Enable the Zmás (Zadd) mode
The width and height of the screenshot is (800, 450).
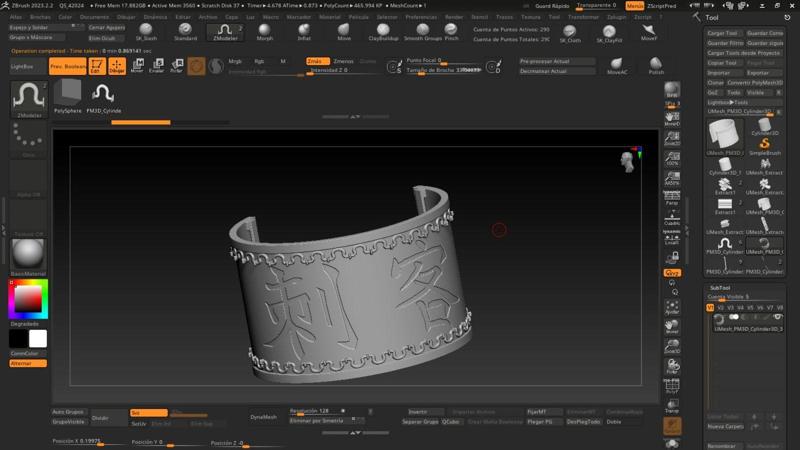[x=317, y=61]
